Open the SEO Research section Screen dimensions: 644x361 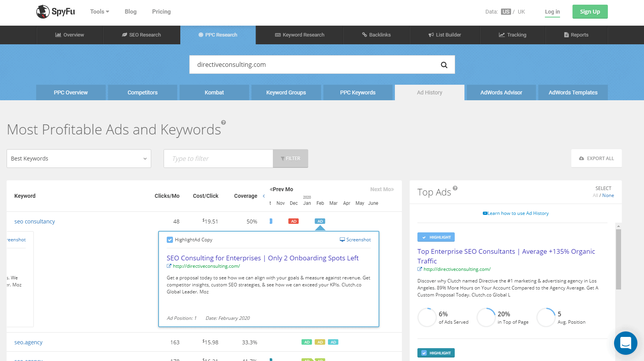coord(141,35)
